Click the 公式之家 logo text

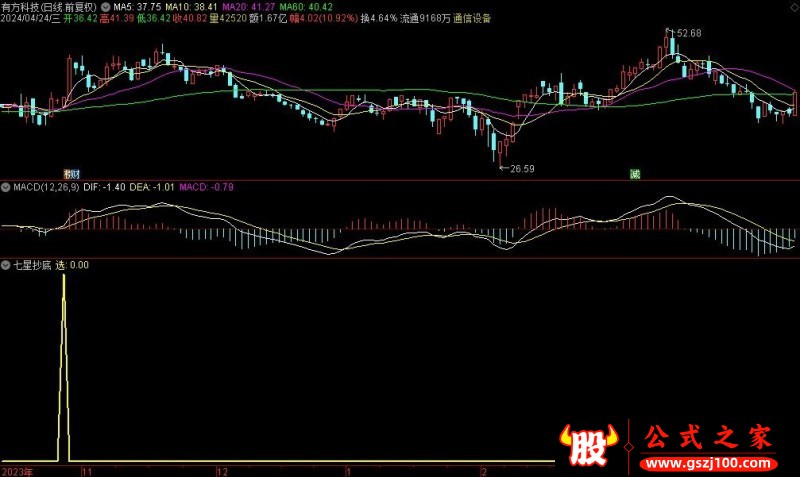pos(708,438)
